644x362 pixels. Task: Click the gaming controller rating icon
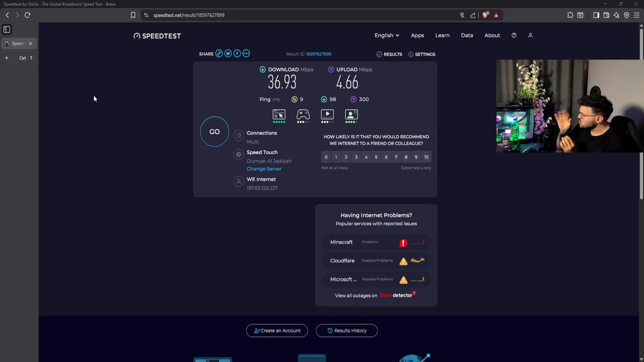tap(303, 116)
